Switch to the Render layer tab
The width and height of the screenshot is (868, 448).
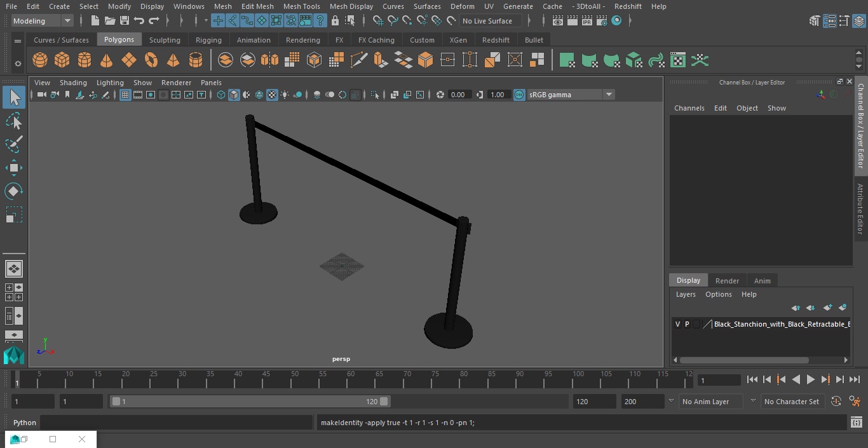click(727, 281)
